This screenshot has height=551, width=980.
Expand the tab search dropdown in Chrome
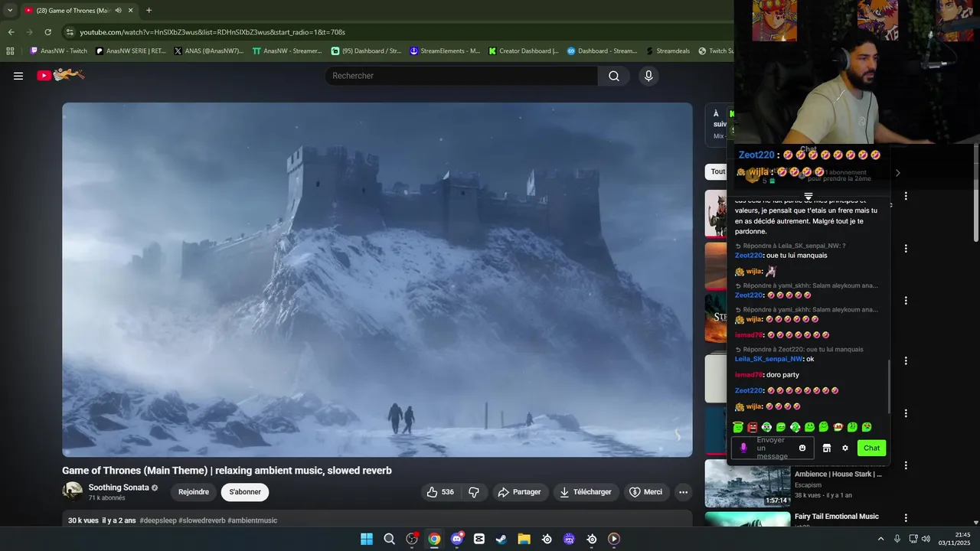click(x=10, y=11)
